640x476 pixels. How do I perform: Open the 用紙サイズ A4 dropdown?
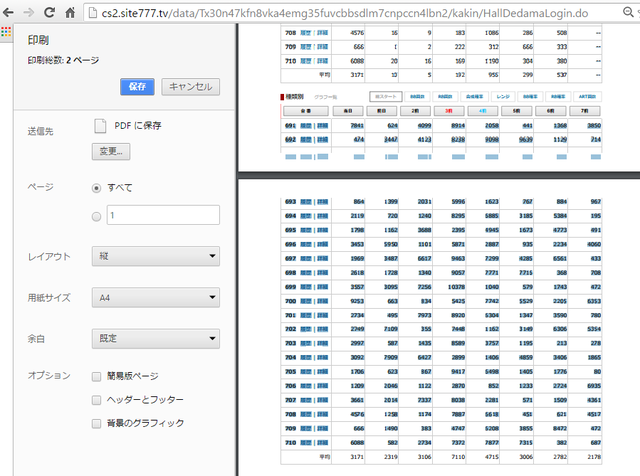pos(156,298)
